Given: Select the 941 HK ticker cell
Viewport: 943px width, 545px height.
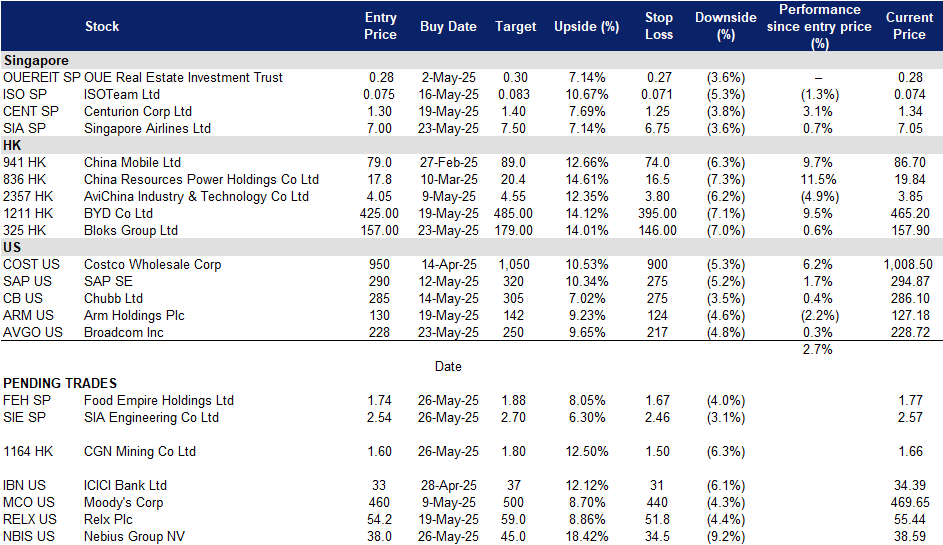Looking at the screenshot, I should point(24,162).
